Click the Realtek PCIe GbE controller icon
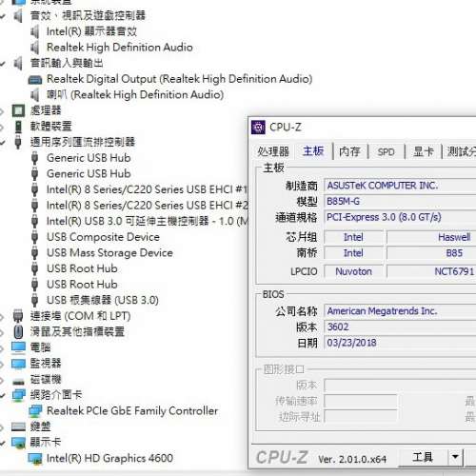The width and height of the screenshot is (476, 476). coord(35,411)
